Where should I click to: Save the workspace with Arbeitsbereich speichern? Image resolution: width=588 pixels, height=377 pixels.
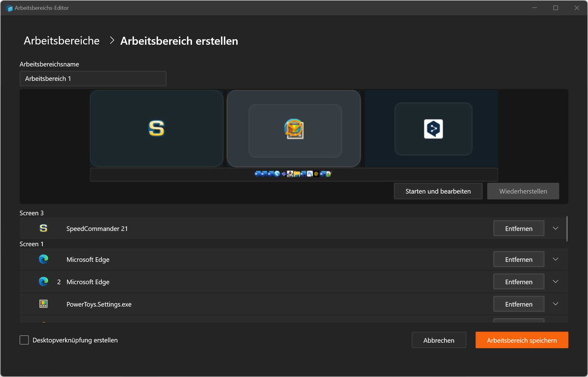tap(522, 340)
